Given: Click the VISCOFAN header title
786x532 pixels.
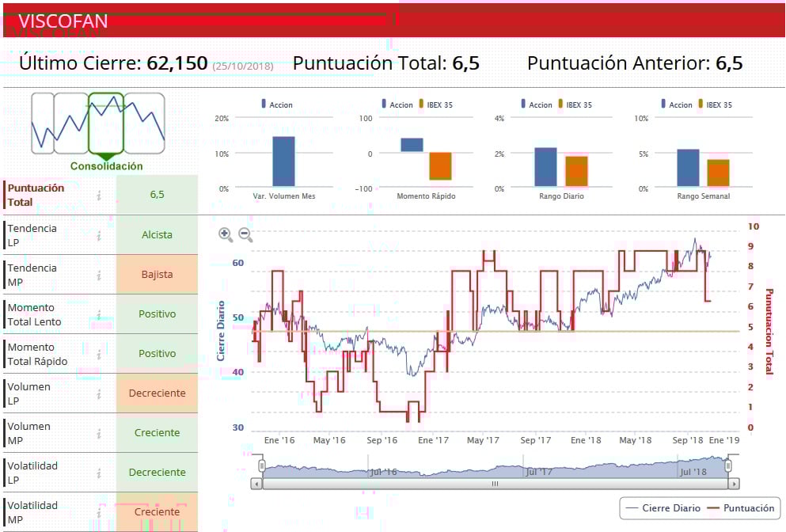Looking at the screenshot, I should pyautogui.click(x=63, y=21).
